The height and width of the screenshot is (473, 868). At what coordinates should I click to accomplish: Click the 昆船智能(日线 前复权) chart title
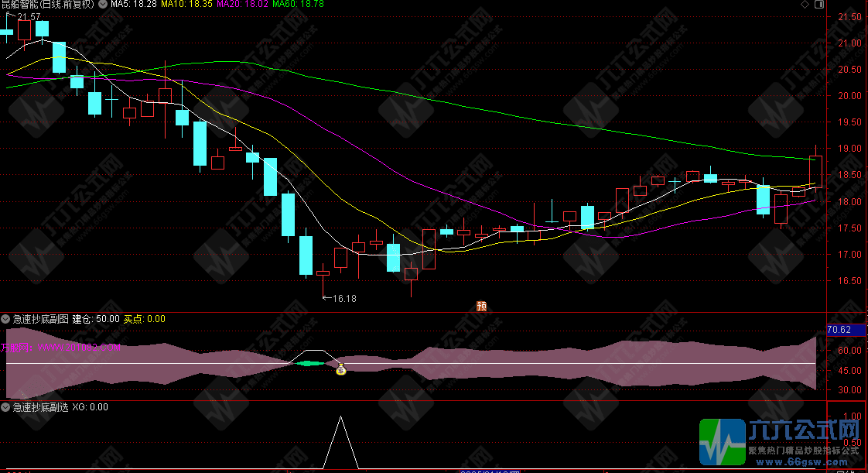click(48, 5)
